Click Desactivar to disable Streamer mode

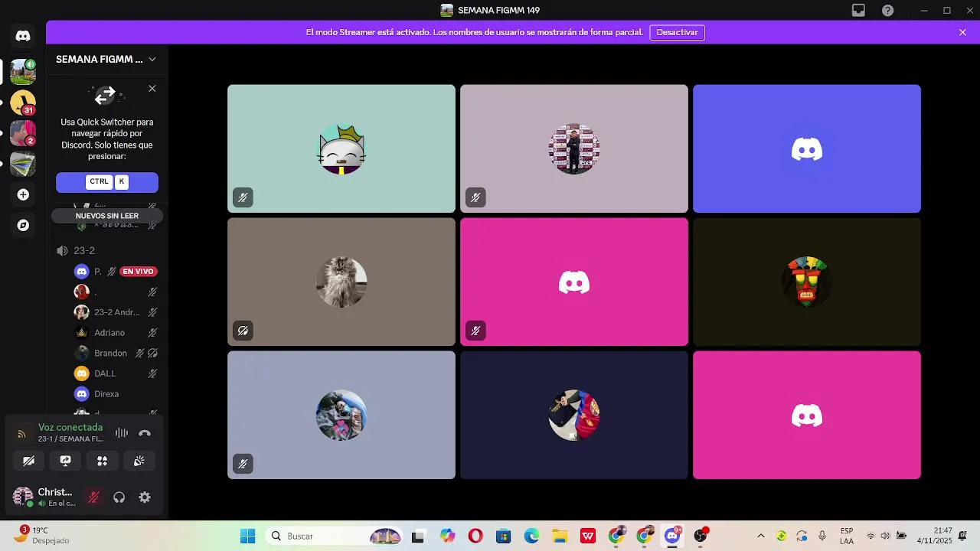point(677,33)
